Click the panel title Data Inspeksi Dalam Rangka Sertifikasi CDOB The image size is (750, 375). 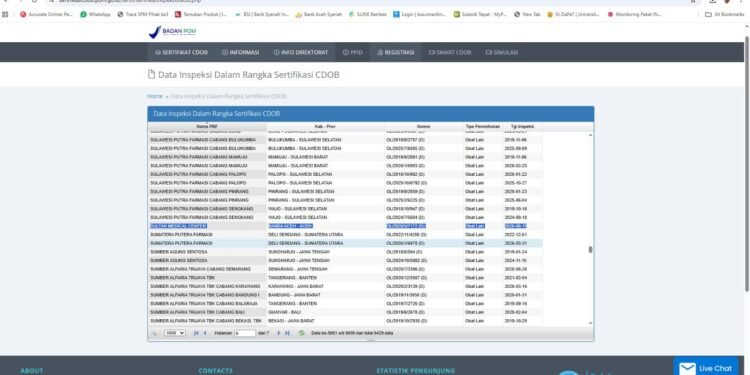pyautogui.click(x=216, y=114)
